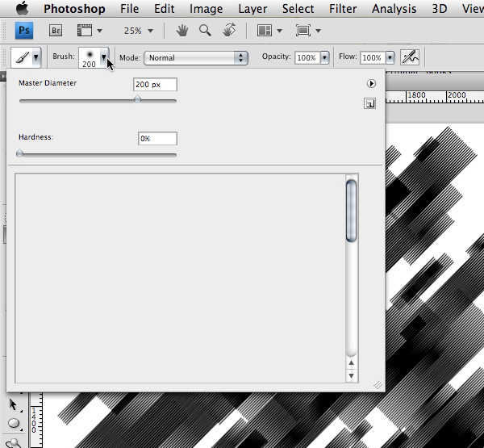Click the brush list scrollbar thumb
Viewport: 484px width, 448px height.
351,211
